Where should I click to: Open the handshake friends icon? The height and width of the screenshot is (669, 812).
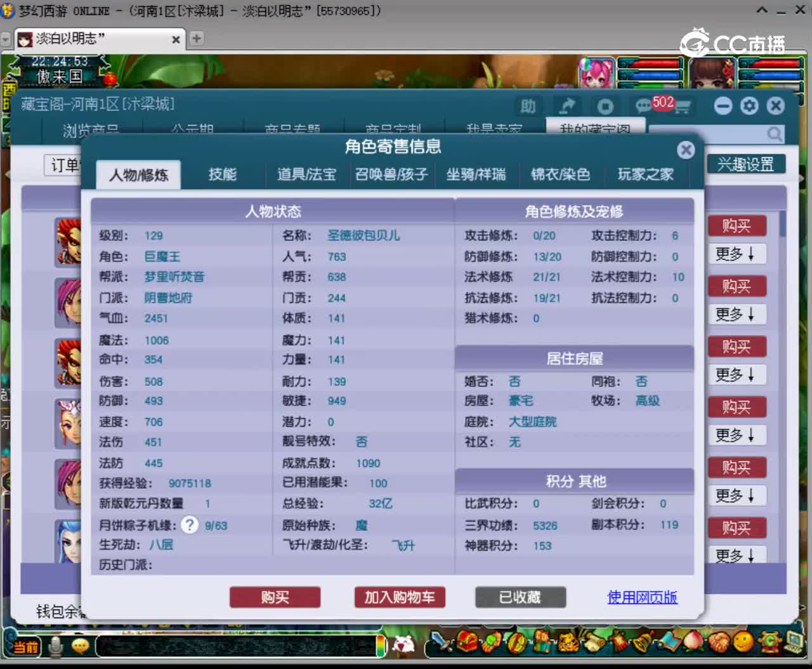pyautogui.click(x=718, y=642)
